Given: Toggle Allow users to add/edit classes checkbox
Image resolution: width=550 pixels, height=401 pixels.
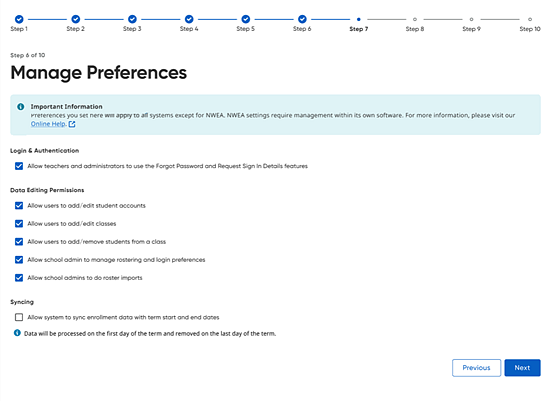Looking at the screenshot, I should [x=19, y=223].
